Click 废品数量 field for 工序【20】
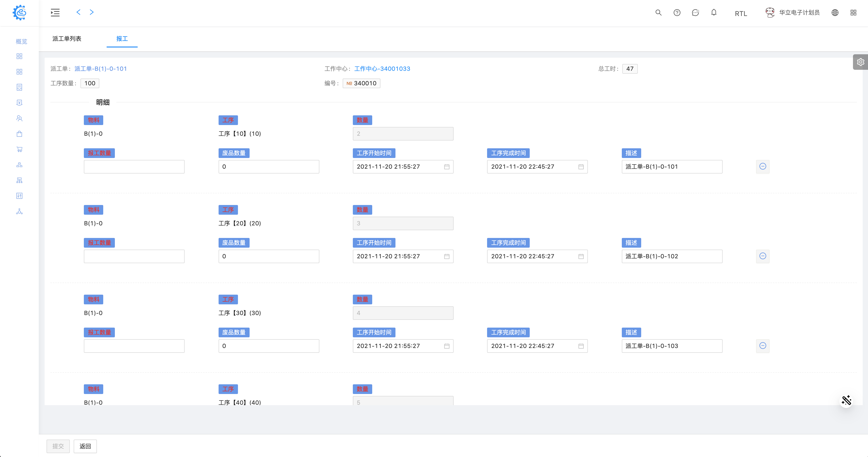The image size is (868, 457). (x=268, y=256)
